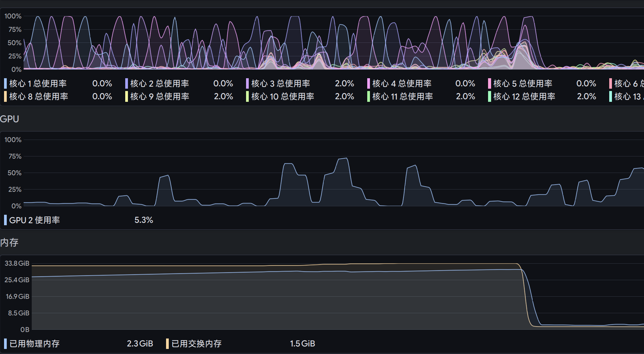Click the 2.3 GiB physical memory value
Screen dimensions: 644x354
(140, 344)
